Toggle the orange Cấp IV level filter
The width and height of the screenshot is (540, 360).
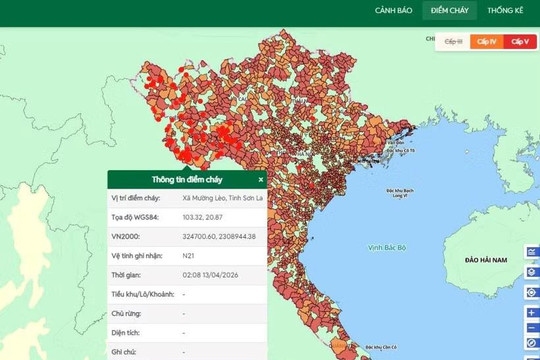pos(487,42)
